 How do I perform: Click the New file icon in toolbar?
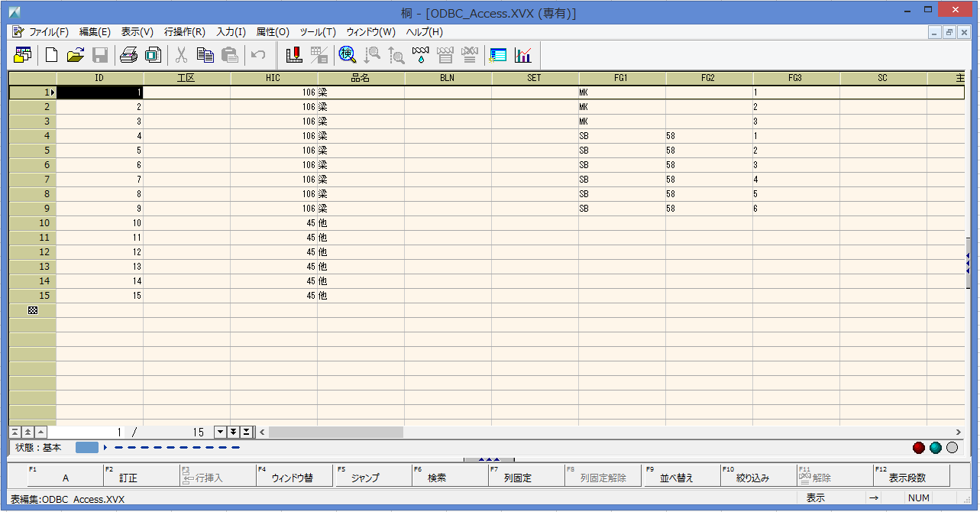click(x=52, y=55)
